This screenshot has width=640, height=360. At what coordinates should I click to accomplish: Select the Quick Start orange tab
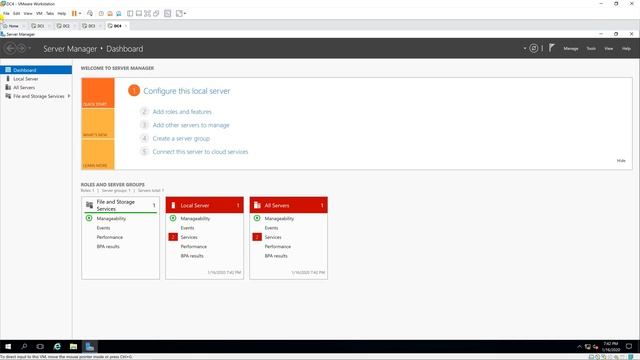[98, 93]
